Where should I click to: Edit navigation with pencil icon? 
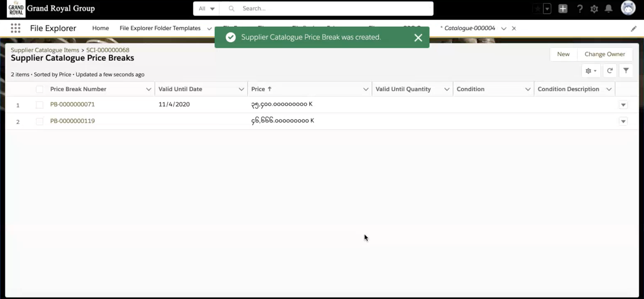tap(633, 29)
